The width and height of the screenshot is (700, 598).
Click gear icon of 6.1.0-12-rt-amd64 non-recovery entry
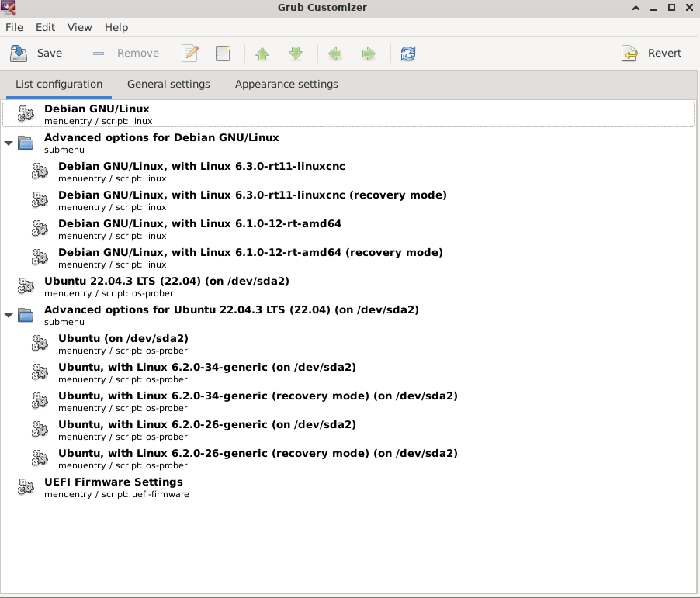[x=40, y=229]
